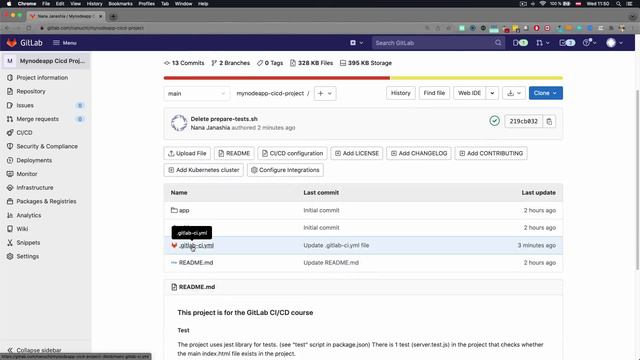Open Settings in sidebar
This screenshot has height=360, width=640.
(x=28, y=256)
